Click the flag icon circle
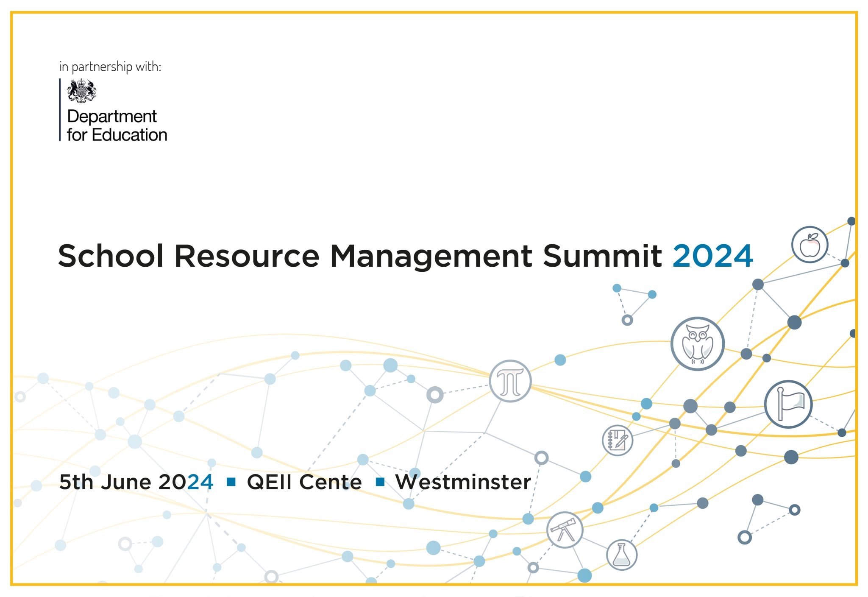This screenshot has width=868, height=597. point(788,404)
